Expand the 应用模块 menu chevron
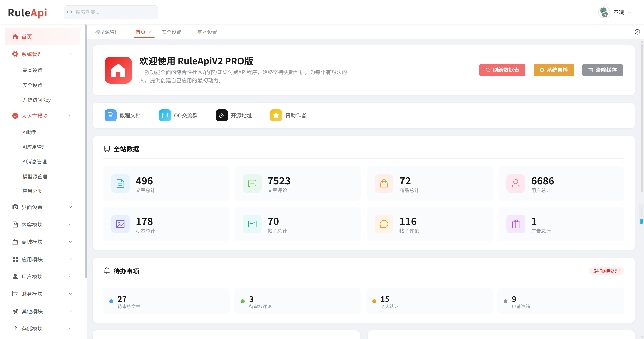Screen dimensions: 644x339 [70, 259]
